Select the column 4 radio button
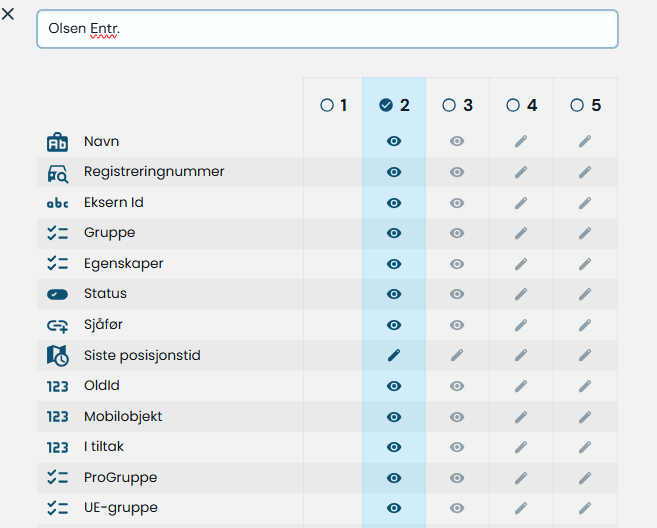 [513, 105]
